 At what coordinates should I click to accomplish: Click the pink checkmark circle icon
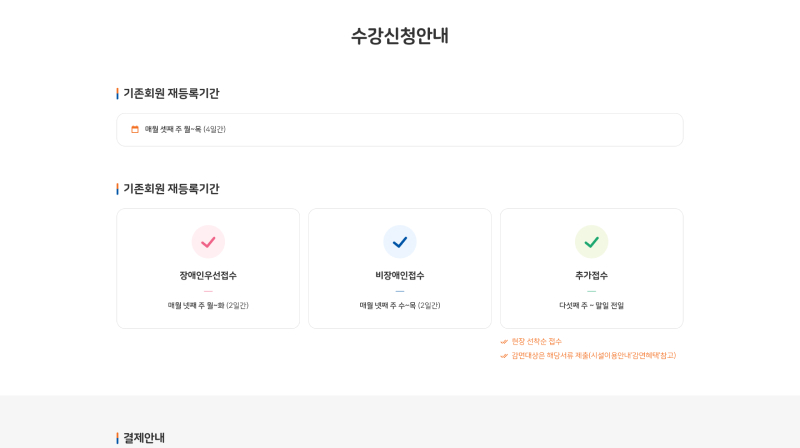pos(208,242)
